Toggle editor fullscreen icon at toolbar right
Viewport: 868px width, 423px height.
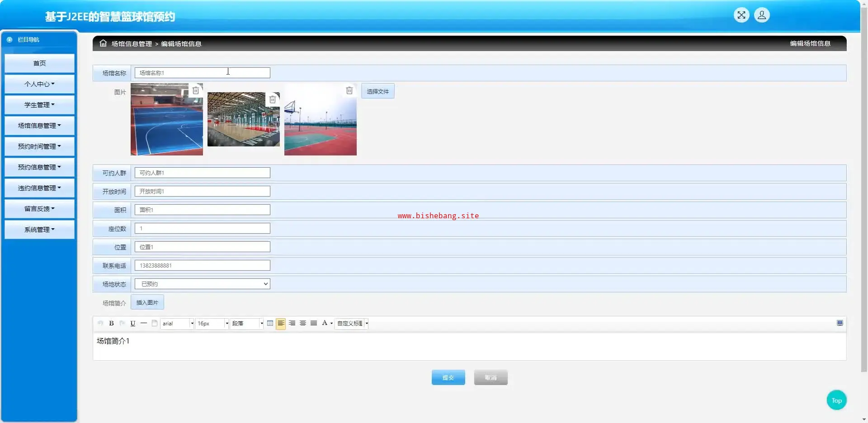coord(840,323)
